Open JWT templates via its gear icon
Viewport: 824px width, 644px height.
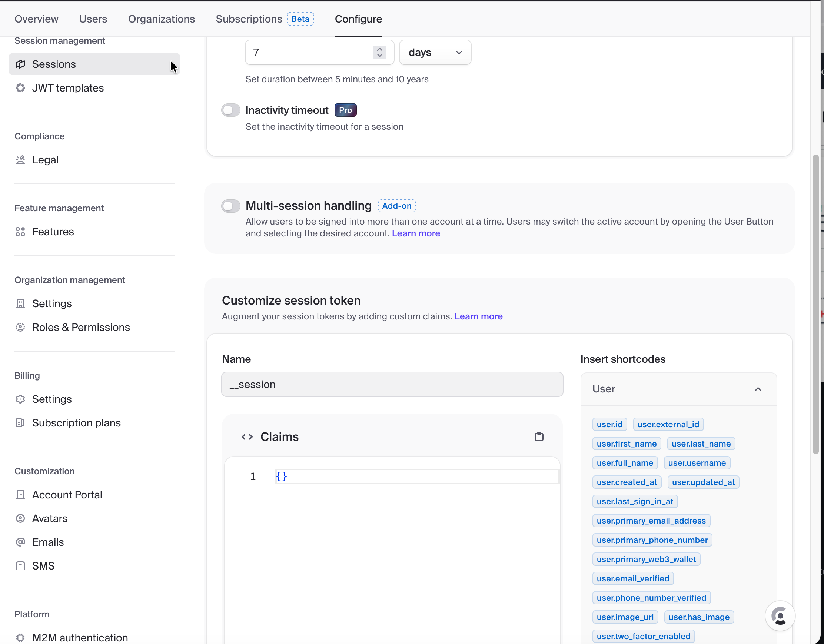click(x=20, y=88)
